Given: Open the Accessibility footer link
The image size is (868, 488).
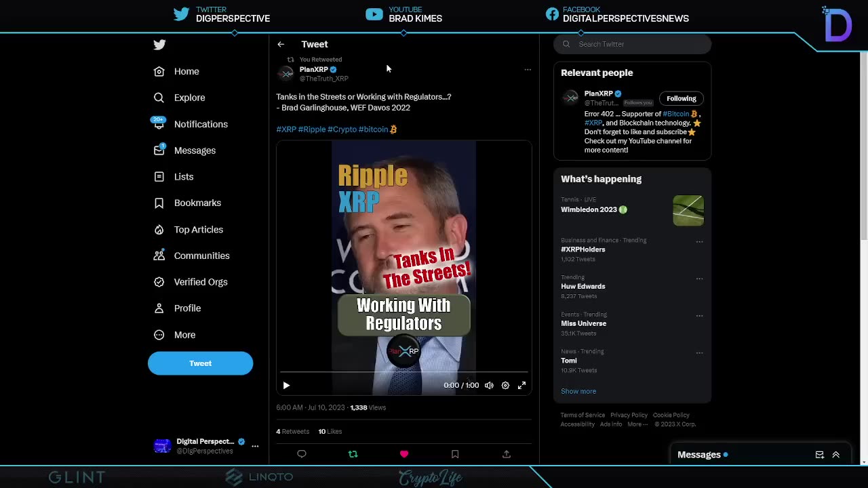Looking at the screenshot, I should pyautogui.click(x=578, y=424).
